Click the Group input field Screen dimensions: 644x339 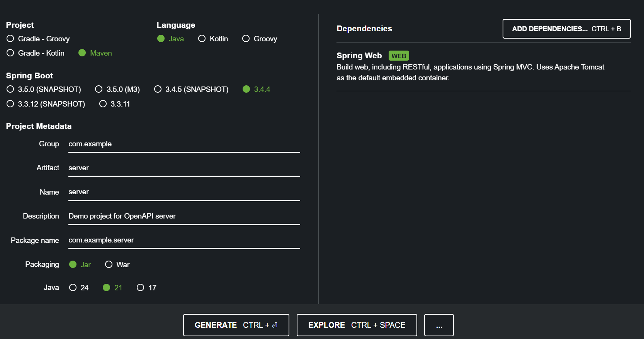tap(184, 144)
